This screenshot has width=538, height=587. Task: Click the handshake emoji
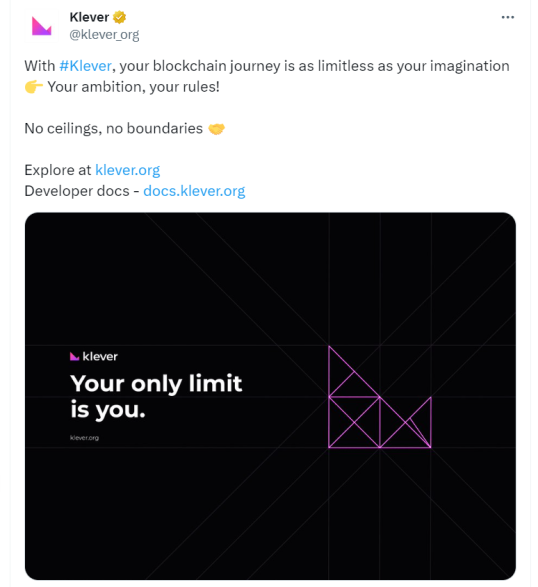point(216,129)
